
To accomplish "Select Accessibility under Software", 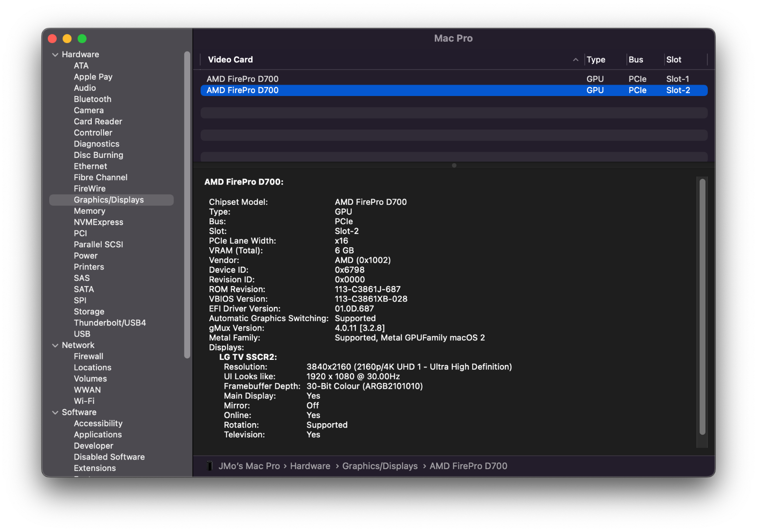I will coord(98,424).
